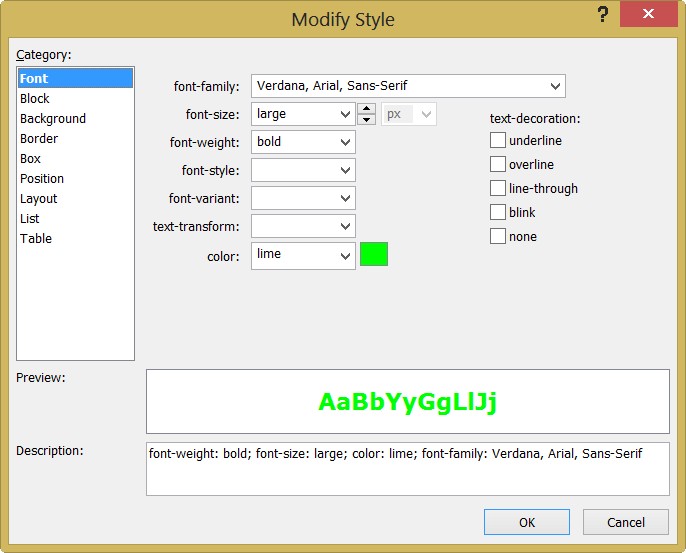Viewport: 686px width, 553px height.
Task: Click the text-decoration label
Action: (535, 119)
